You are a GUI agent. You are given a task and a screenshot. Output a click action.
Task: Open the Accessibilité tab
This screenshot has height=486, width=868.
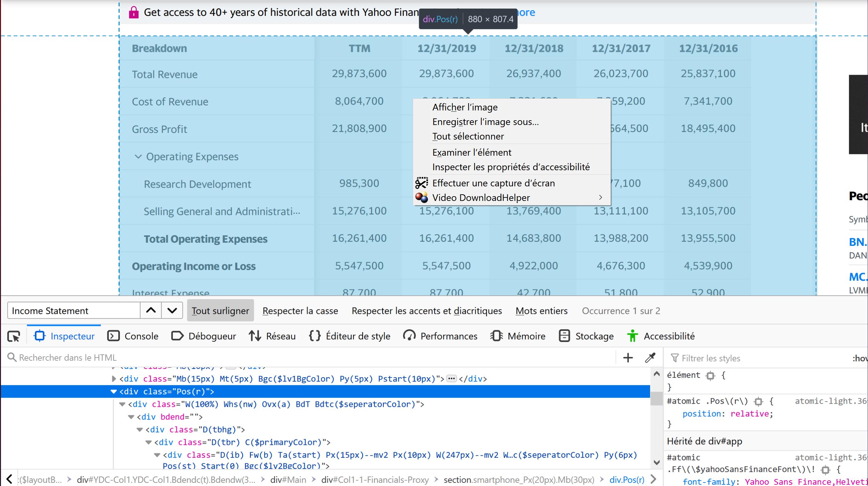click(661, 336)
